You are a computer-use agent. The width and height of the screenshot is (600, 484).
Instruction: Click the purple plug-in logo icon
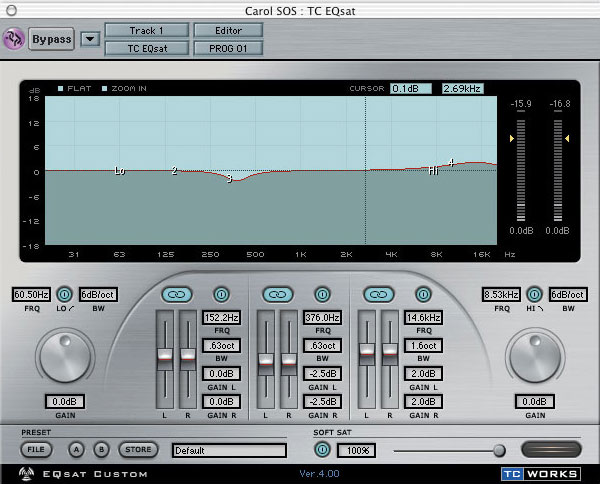pyautogui.click(x=14, y=39)
